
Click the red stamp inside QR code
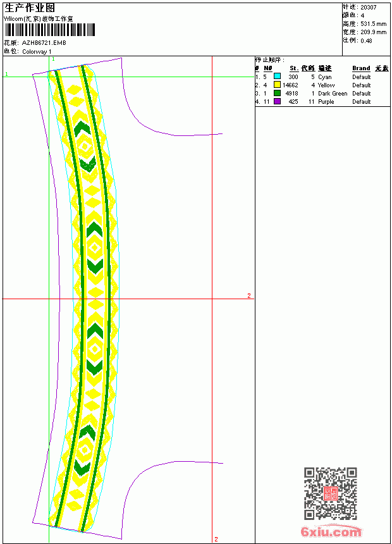(x=331, y=493)
